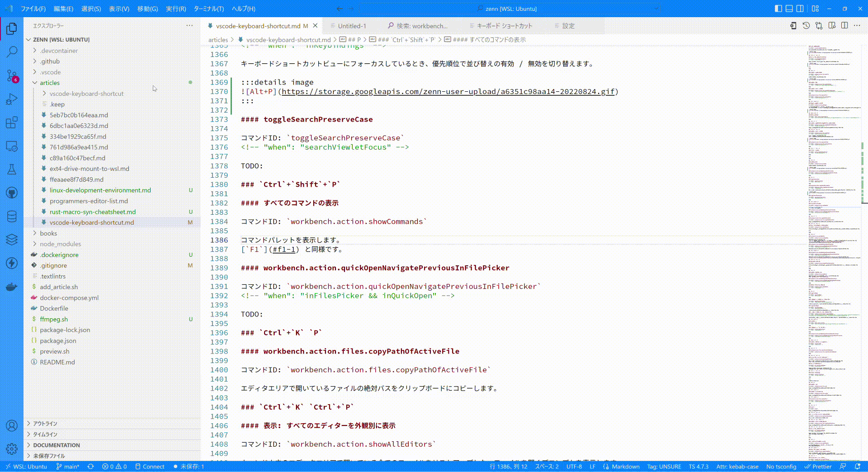
Task: Switch to the キーボード ショートカット tab
Action: click(x=505, y=26)
